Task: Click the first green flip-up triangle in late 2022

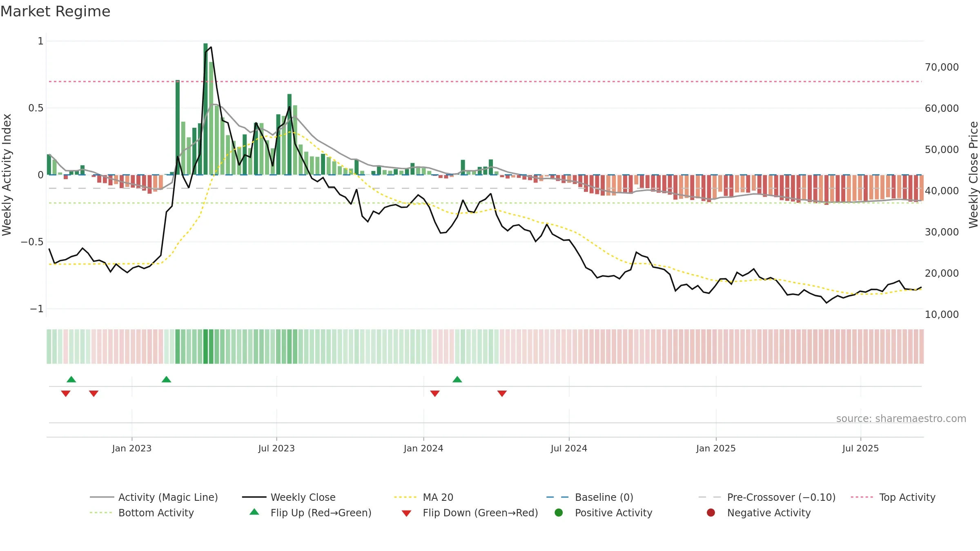Action: (71, 379)
